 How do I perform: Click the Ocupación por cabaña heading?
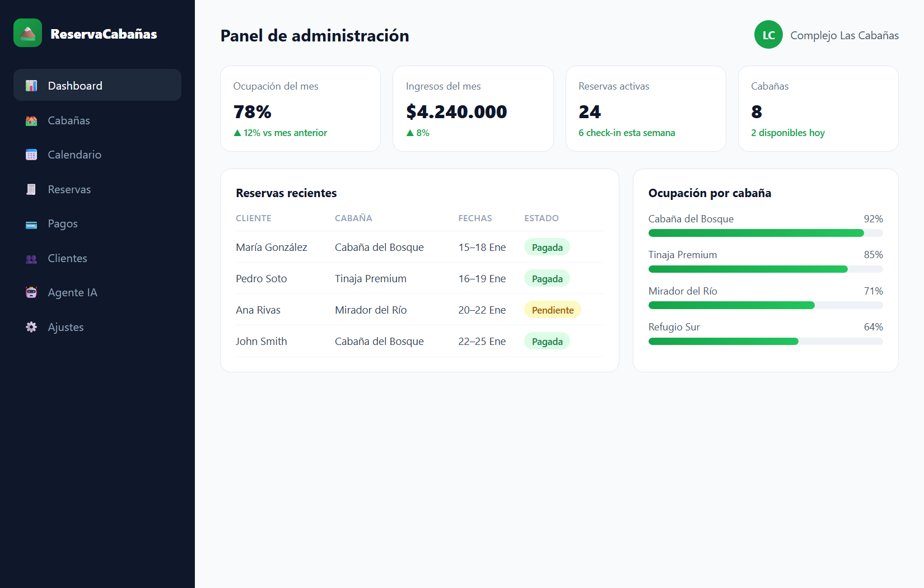click(710, 193)
